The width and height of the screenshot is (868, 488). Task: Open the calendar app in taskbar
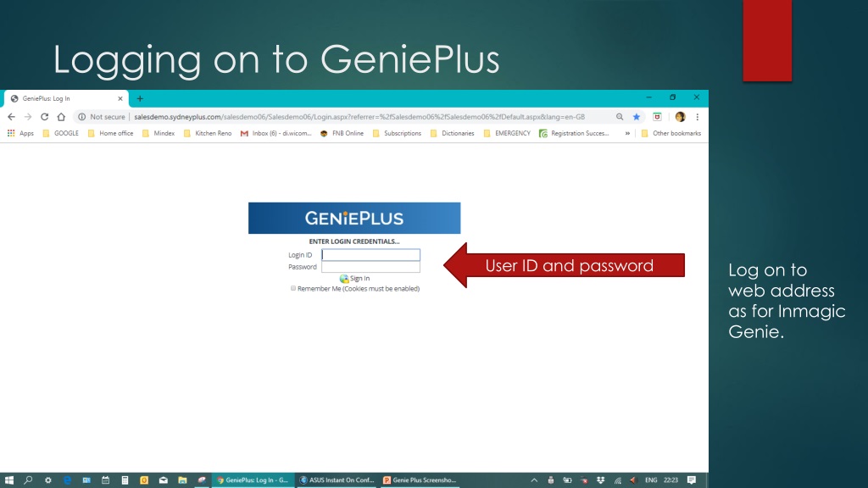[106, 480]
